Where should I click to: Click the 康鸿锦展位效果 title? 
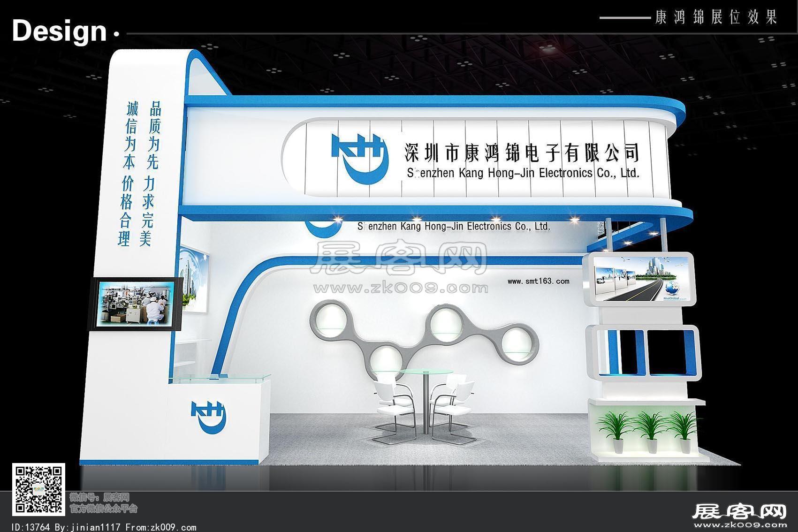coord(715,18)
